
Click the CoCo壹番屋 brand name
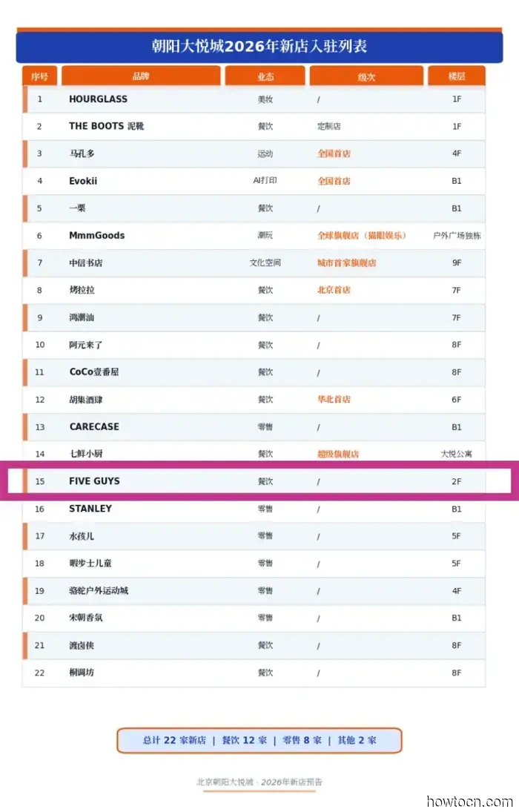click(93, 372)
